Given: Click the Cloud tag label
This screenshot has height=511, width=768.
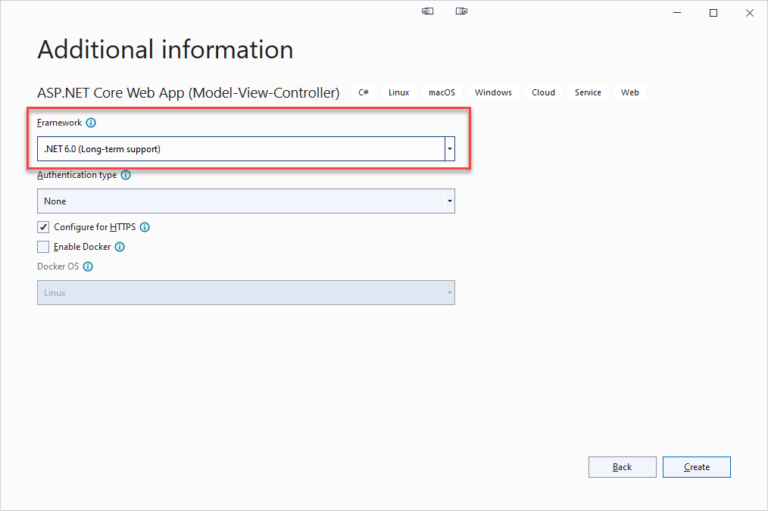Looking at the screenshot, I should point(543,92).
